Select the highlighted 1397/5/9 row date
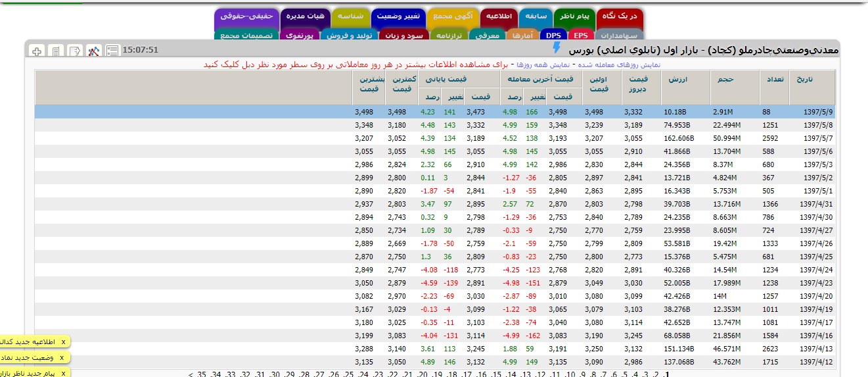This screenshot has width=868, height=377. point(818,112)
